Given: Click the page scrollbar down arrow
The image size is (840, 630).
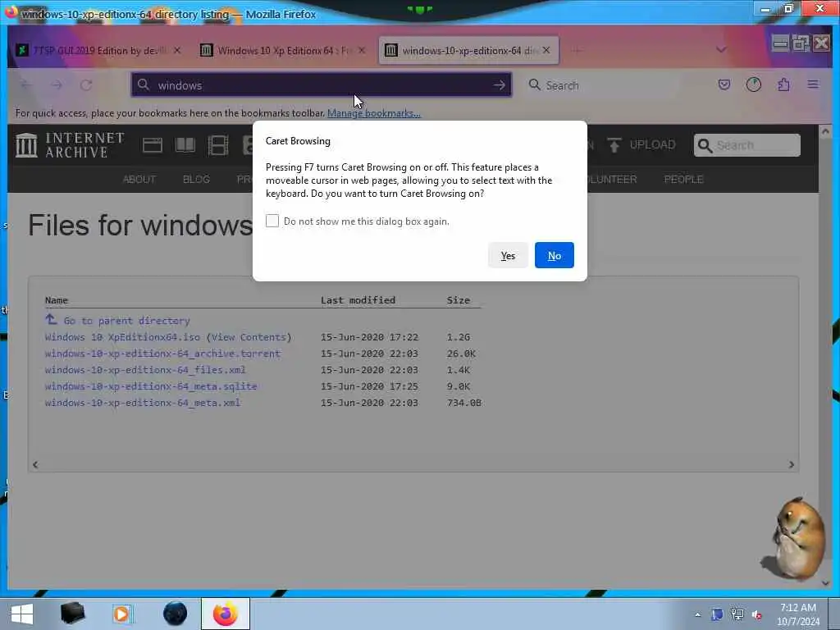Looking at the screenshot, I should tap(825, 583).
